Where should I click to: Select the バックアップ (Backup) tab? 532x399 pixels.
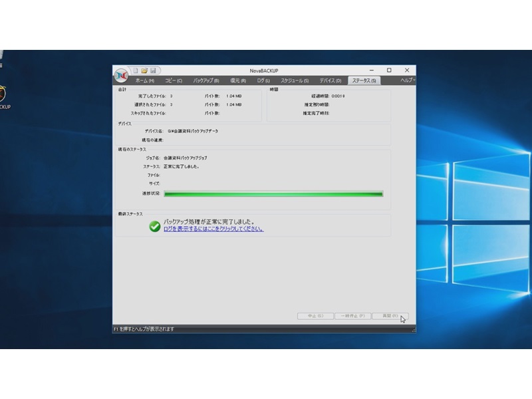[x=206, y=80]
